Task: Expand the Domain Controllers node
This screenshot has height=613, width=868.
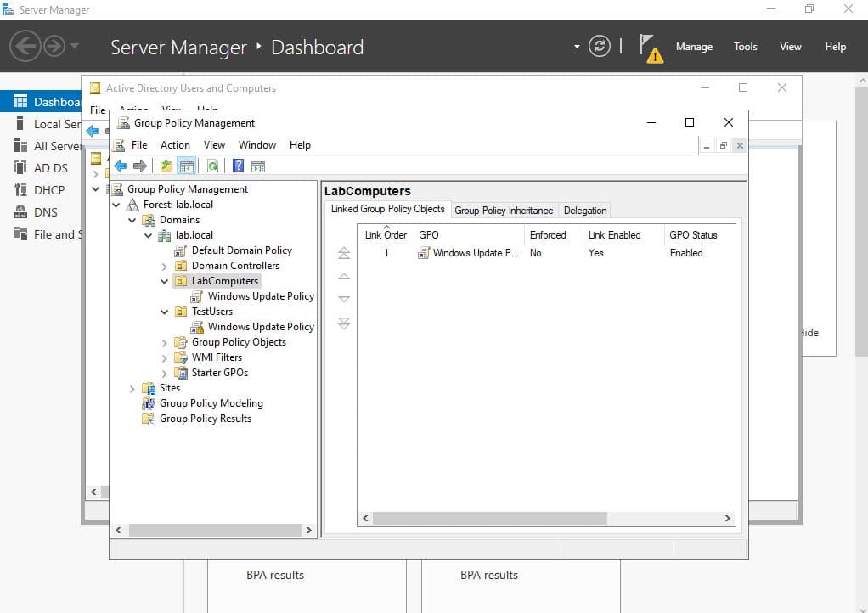Action: coord(165,266)
